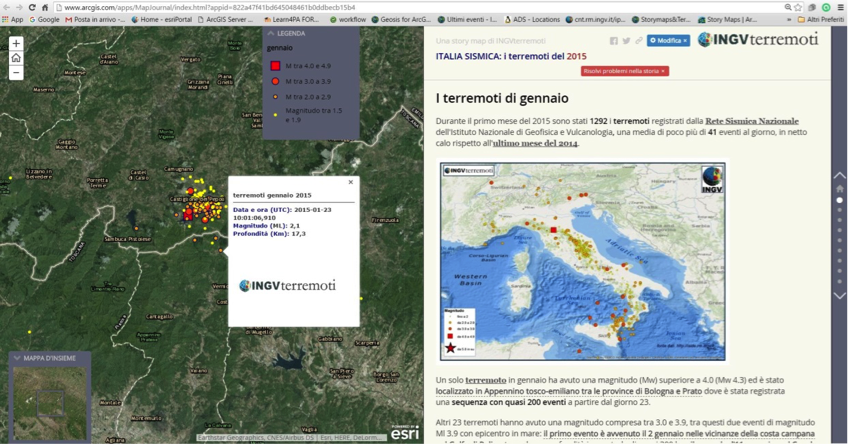Open the Home - esriPortal bookmark
Image resolution: width=848 pixels, height=444 pixels.
(161, 19)
